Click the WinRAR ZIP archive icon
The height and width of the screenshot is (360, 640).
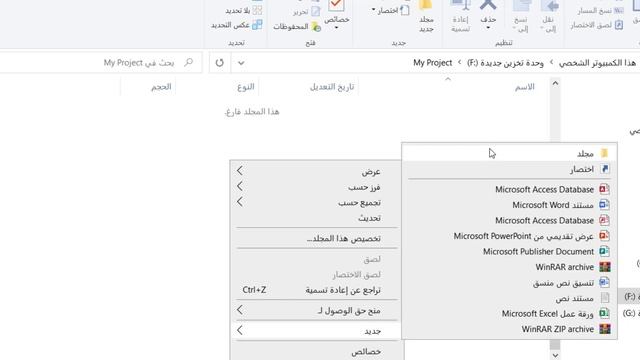click(604, 329)
